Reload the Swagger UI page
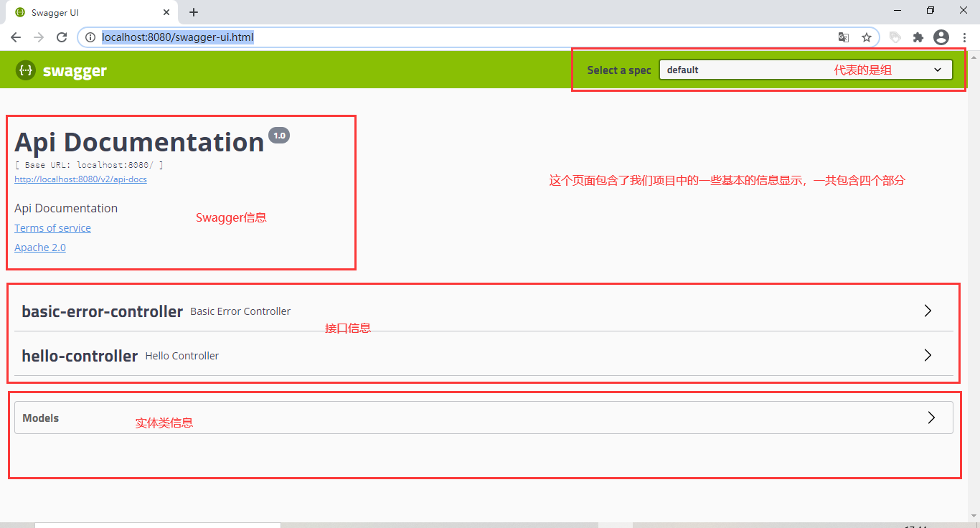980x528 pixels. pos(62,37)
